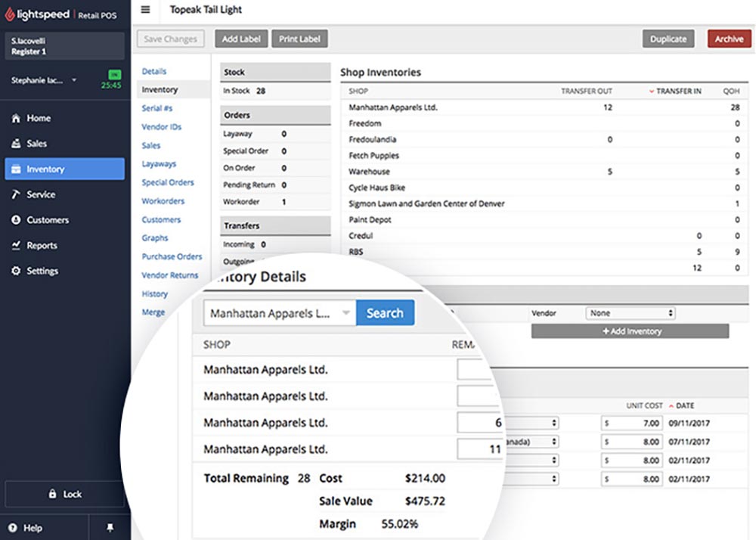756x540 pixels.
Task: Click the remaining quantity field showing 6
Action: pyautogui.click(x=480, y=423)
